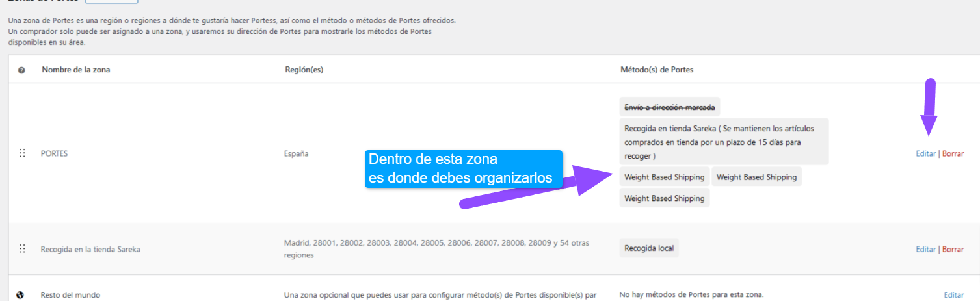Grab drag handle of Recogida en la tienda Sareka
The width and height of the screenshot is (980, 301).
(x=22, y=248)
